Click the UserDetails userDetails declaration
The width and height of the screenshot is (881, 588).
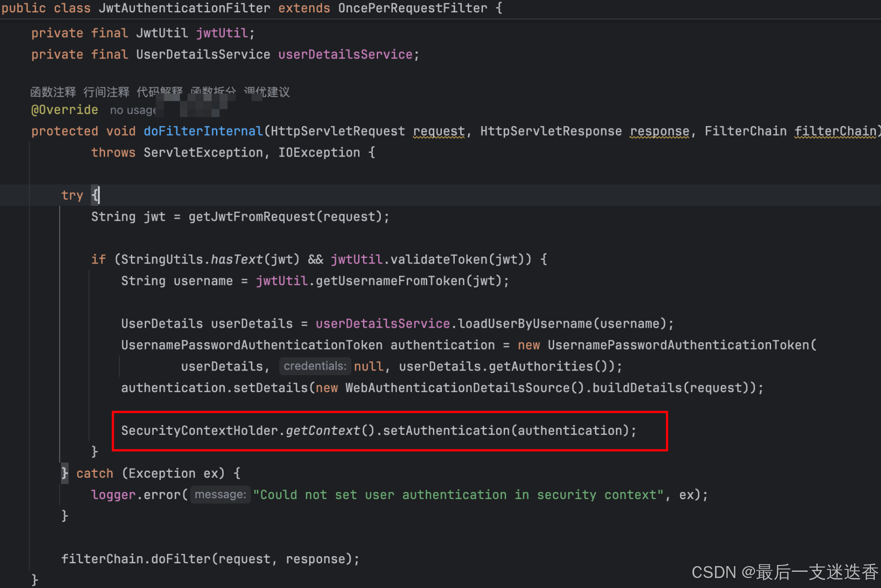coord(207,324)
